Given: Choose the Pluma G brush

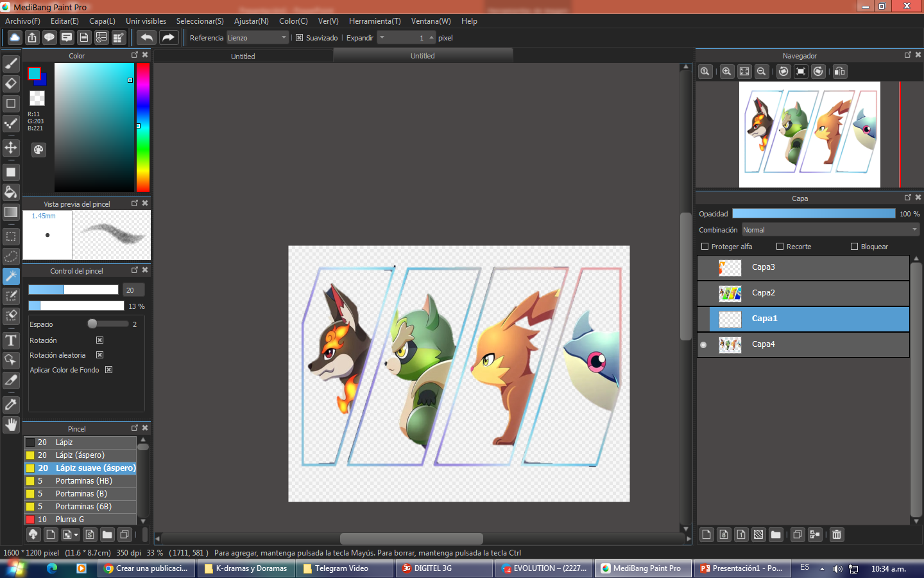Looking at the screenshot, I should 80,520.
